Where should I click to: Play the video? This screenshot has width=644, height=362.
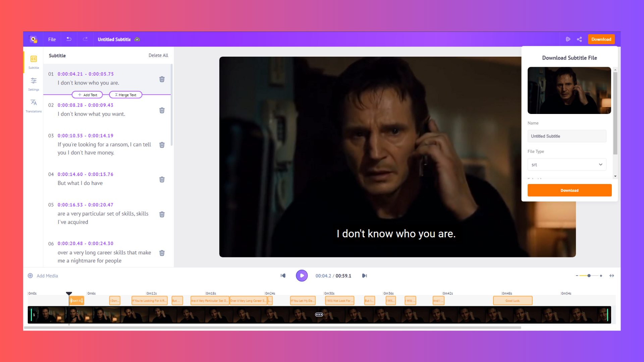(x=302, y=276)
